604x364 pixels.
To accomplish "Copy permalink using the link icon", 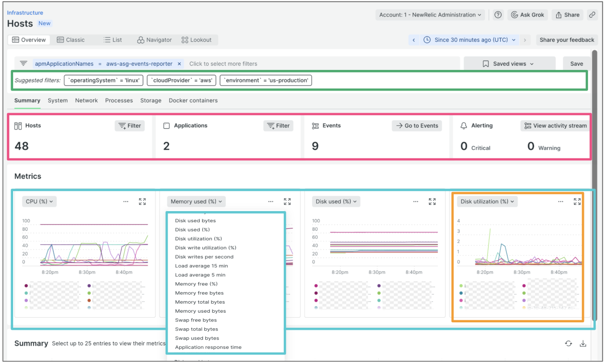I will (x=592, y=15).
